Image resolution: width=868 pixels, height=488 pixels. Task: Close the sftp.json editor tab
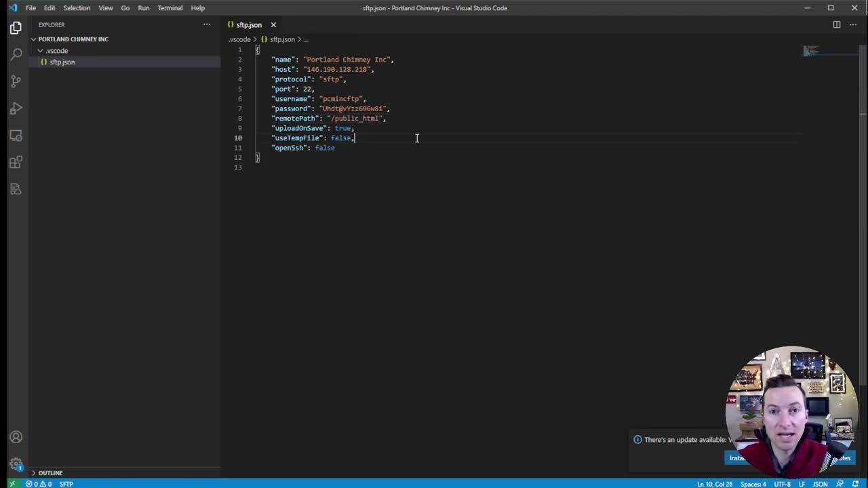[273, 25]
